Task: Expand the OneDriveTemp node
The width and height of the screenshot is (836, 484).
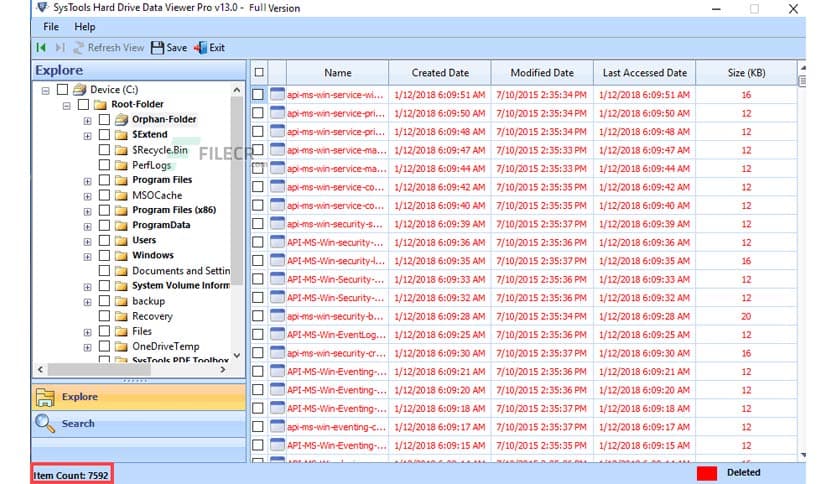Action: [87, 348]
